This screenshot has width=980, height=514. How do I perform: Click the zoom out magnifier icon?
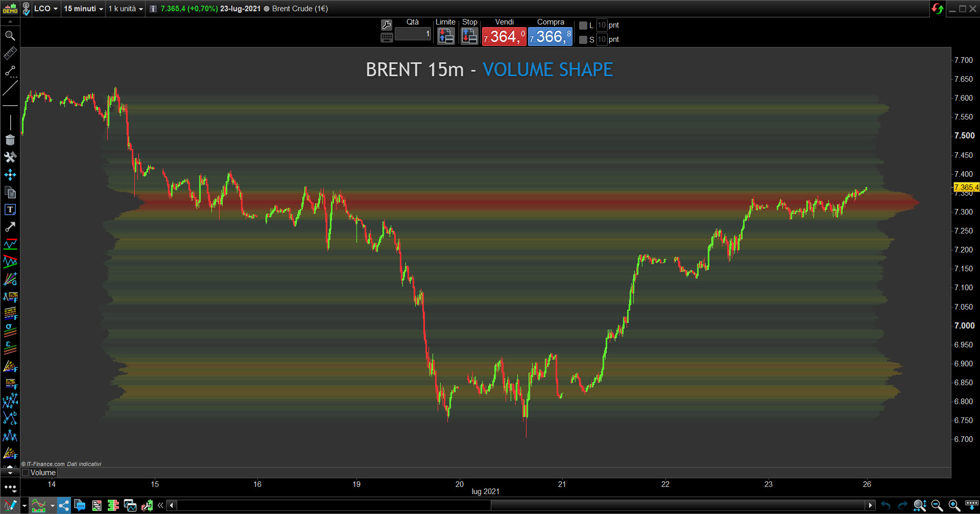(x=937, y=506)
